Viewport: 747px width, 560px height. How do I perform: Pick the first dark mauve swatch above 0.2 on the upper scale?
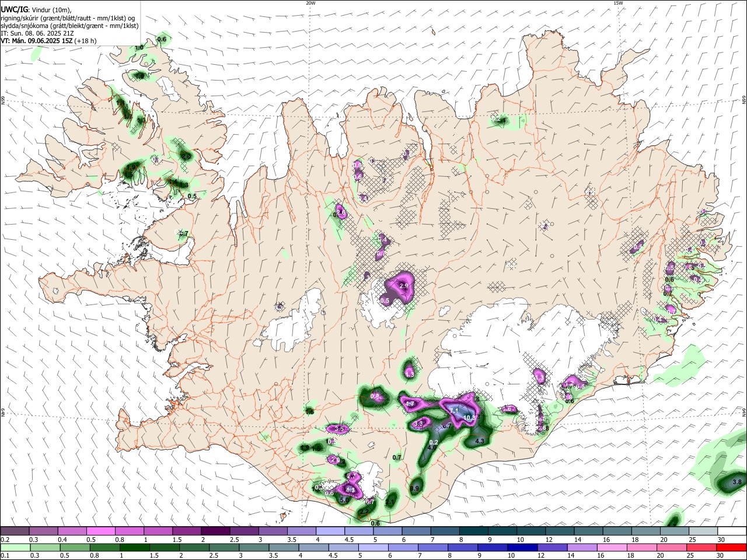pos(15,531)
